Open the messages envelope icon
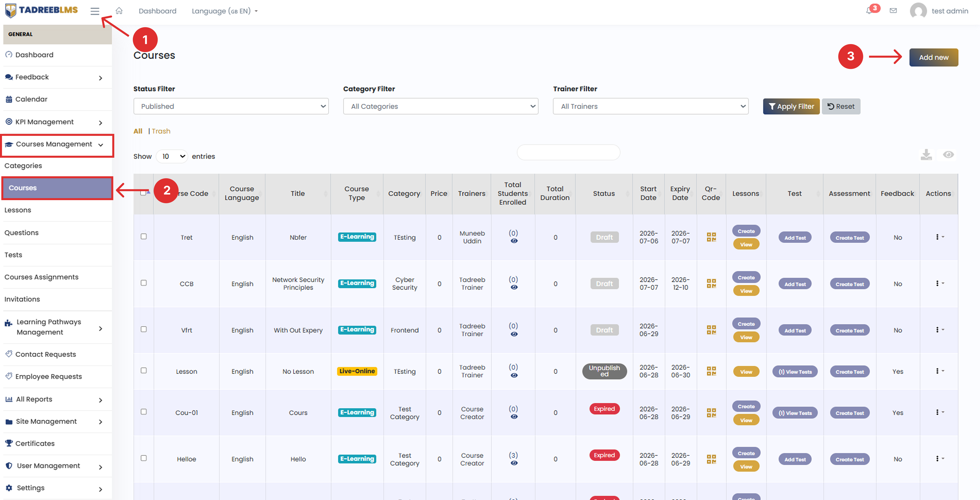 pos(893,11)
